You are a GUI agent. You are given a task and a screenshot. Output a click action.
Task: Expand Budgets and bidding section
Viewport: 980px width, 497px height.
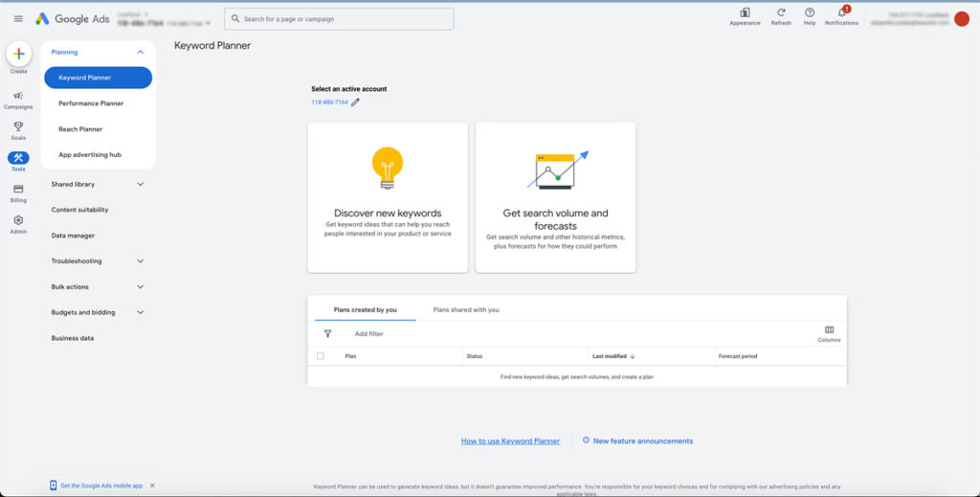(141, 312)
